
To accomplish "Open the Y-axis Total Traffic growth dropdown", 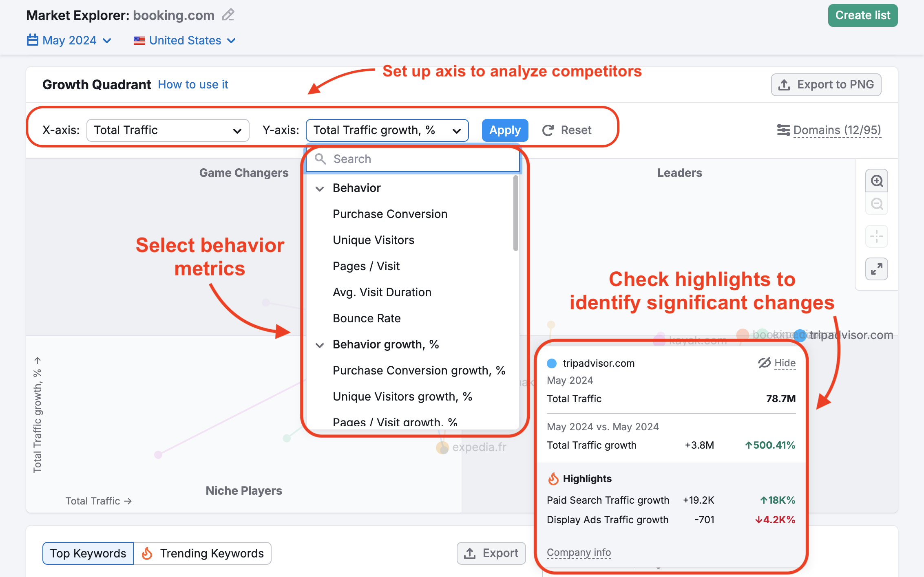I will [x=387, y=130].
